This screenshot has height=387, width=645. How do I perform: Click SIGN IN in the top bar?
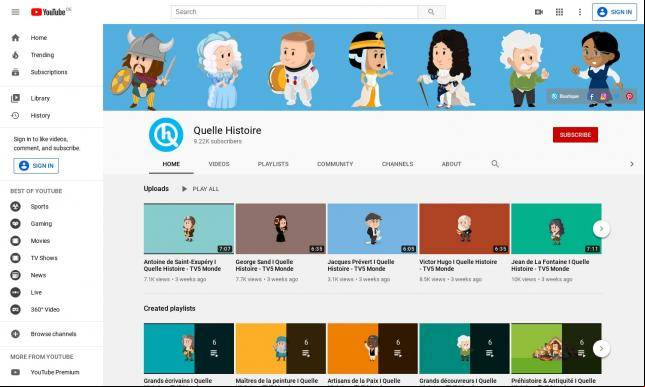615,12
